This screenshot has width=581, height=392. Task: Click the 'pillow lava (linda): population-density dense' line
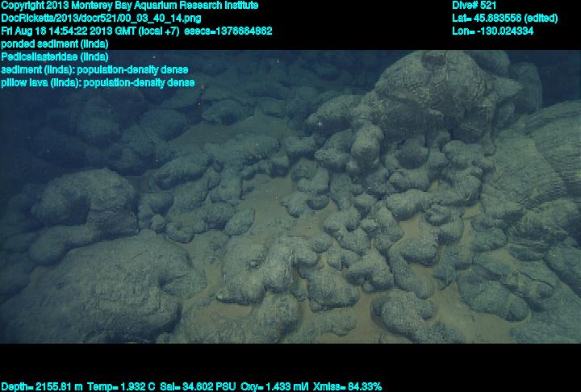click(98, 82)
